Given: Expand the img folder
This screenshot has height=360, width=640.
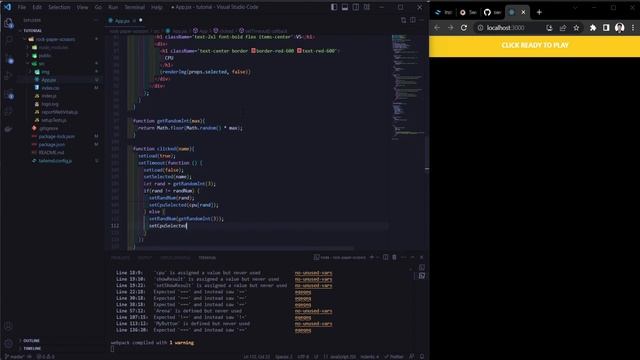Looking at the screenshot, I should [x=45, y=72].
